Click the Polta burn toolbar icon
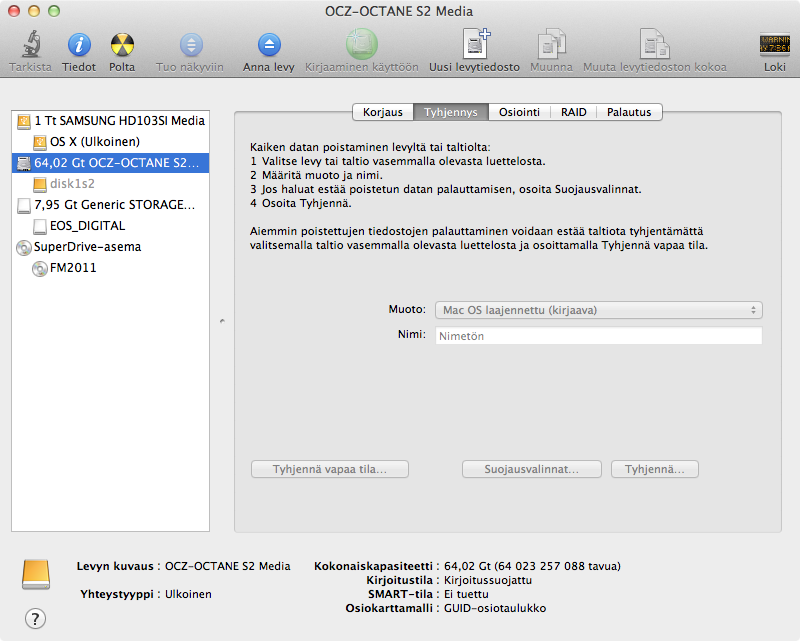This screenshot has width=800, height=641. [x=122, y=45]
